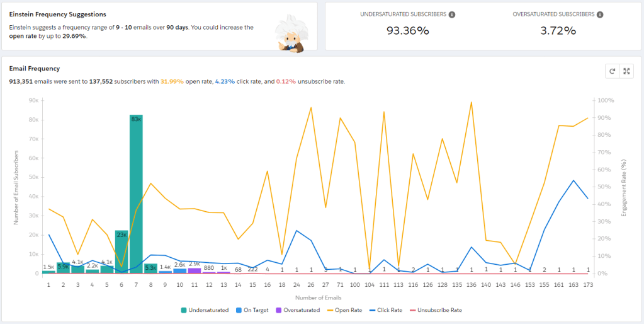Click the 93.36% undersaturated value
This screenshot has width=644, height=324.
pos(407,31)
